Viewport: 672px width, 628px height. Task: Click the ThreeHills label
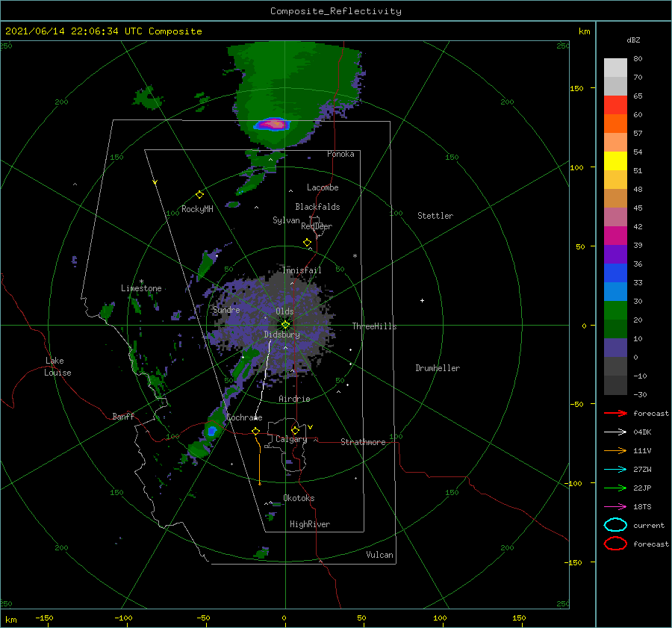[375, 326]
